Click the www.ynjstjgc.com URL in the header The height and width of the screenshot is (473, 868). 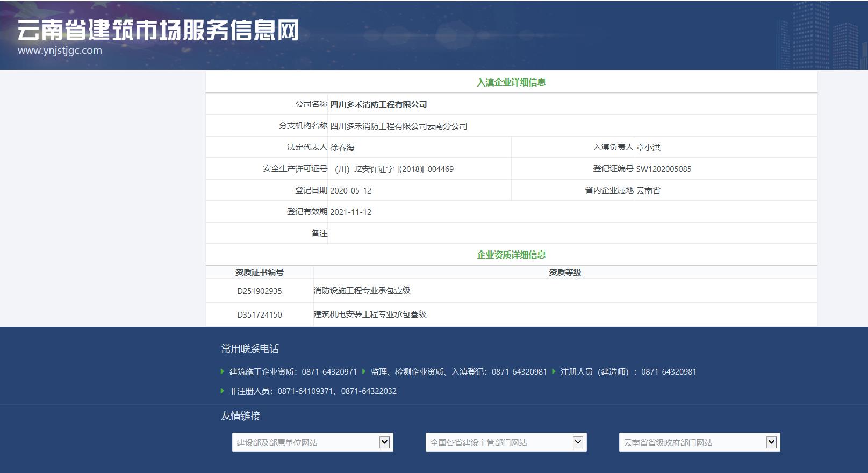pos(60,51)
